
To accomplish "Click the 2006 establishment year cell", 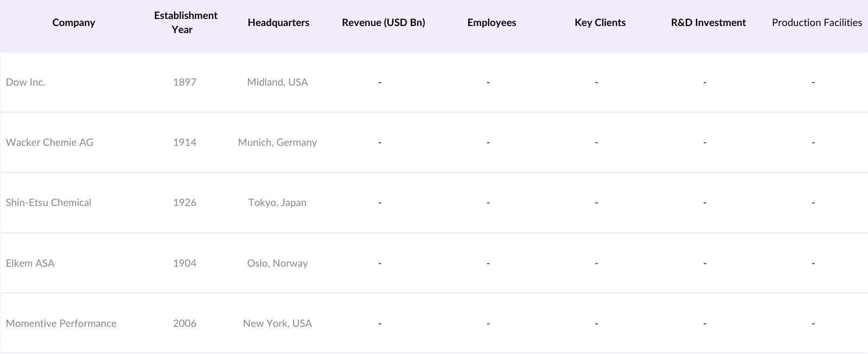I will [184, 324].
